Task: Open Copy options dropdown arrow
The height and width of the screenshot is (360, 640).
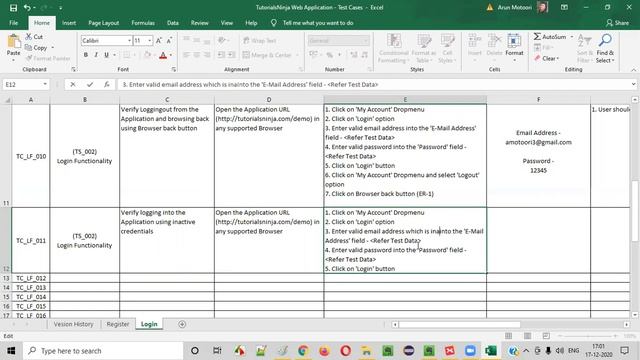Action: pyautogui.click(x=52, y=48)
